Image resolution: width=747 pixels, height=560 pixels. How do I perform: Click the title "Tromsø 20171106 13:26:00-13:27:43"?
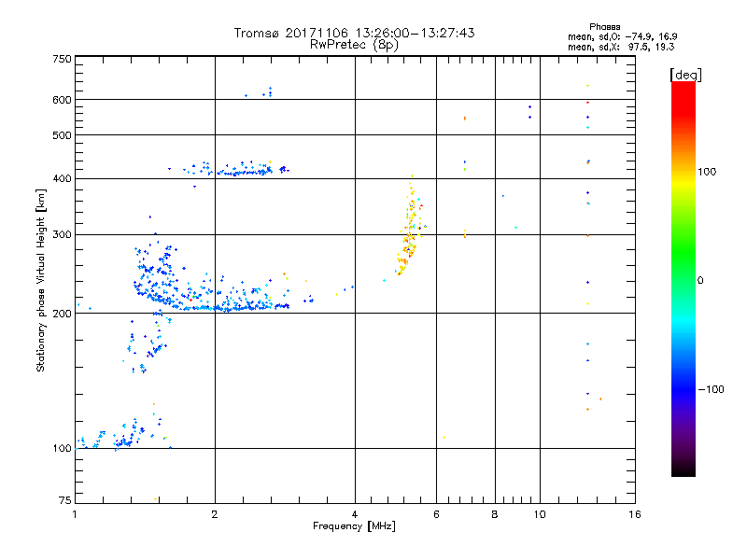354,33
